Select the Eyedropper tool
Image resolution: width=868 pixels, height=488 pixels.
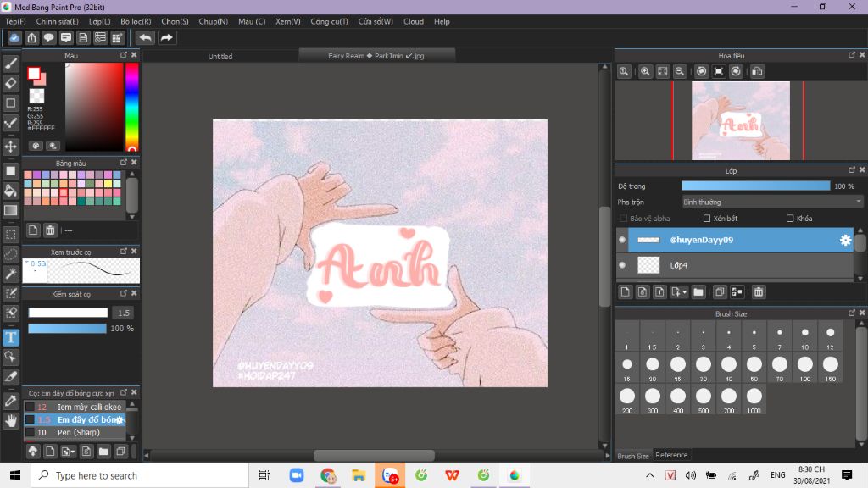click(x=10, y=401)
